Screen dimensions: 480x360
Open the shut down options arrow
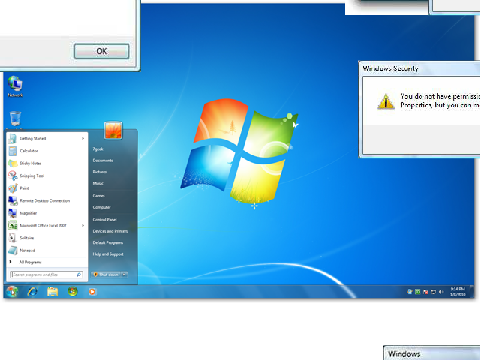click(x=124, y=274)
